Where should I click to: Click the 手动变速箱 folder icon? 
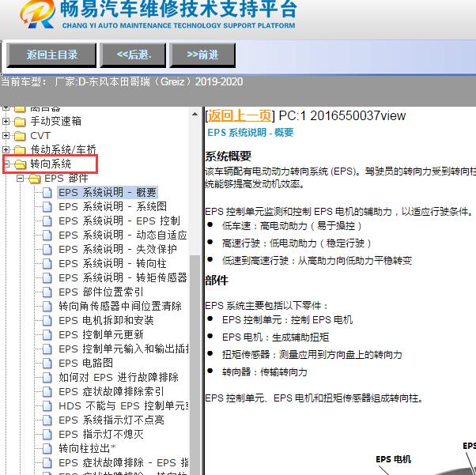20,122
